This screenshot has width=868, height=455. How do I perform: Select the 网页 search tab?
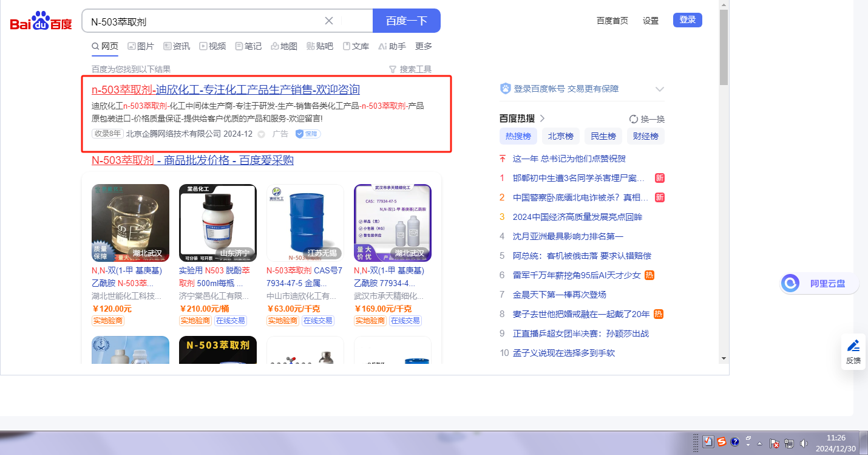[x=105, y=46]
